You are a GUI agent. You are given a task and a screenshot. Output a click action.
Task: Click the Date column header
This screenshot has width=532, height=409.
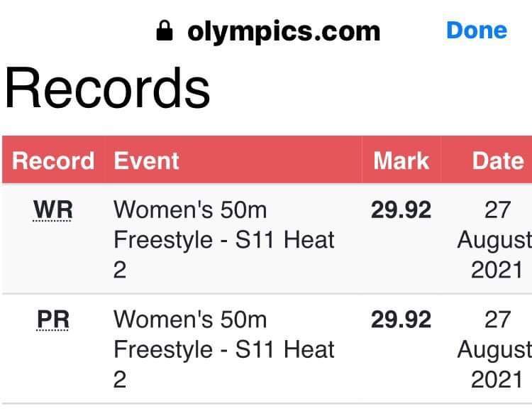pyautogui.click(x=498, y=160)
